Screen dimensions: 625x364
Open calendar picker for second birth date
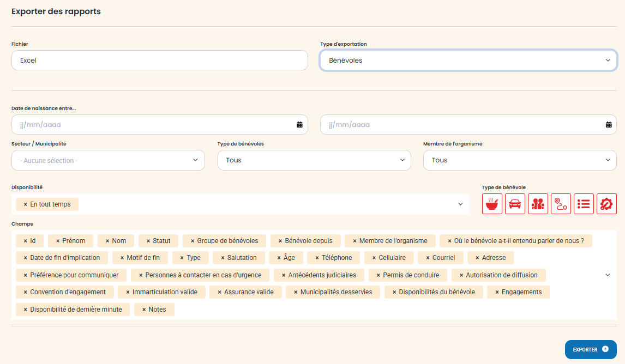609,125
